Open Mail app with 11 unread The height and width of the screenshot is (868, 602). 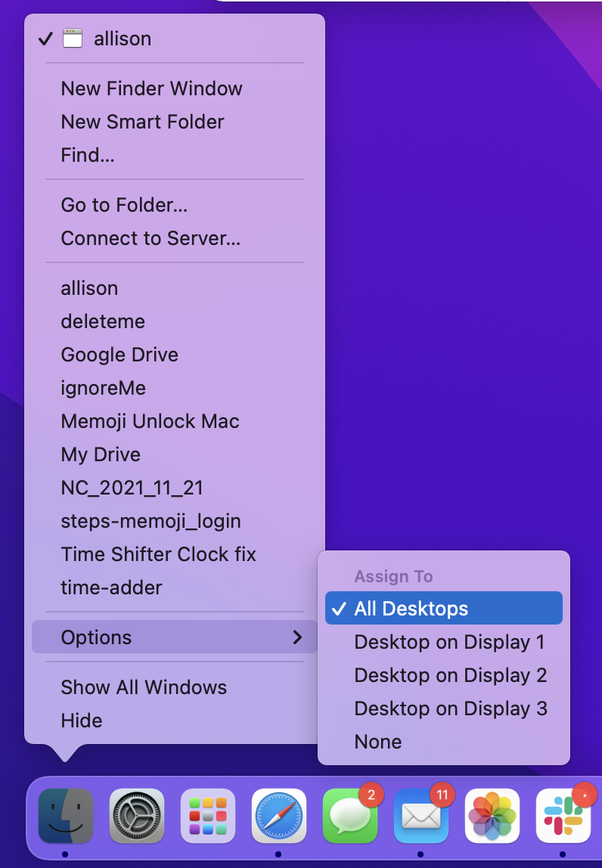pyautogui.click(x=420, y=816)
